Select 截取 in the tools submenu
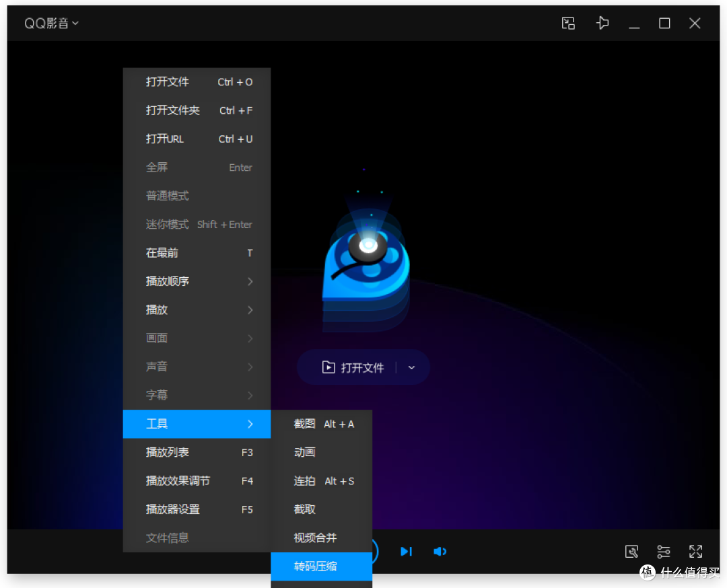Screen dimensions: 727x588 click(x=321, y=509)
